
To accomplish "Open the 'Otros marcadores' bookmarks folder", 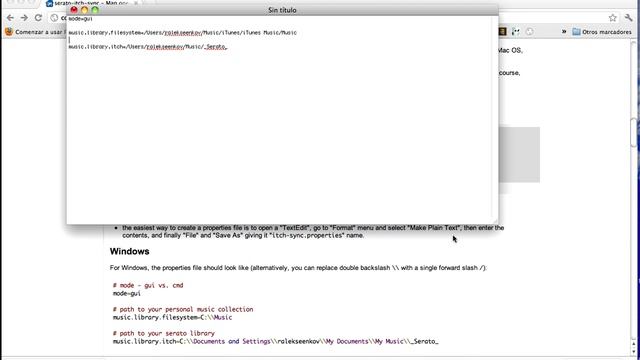I will [602, 31].
